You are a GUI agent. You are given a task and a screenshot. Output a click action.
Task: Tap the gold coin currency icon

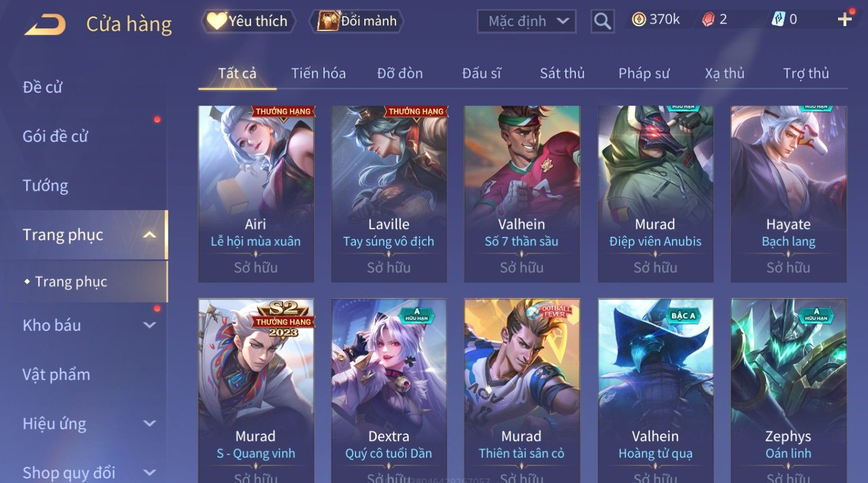point(639,20)
